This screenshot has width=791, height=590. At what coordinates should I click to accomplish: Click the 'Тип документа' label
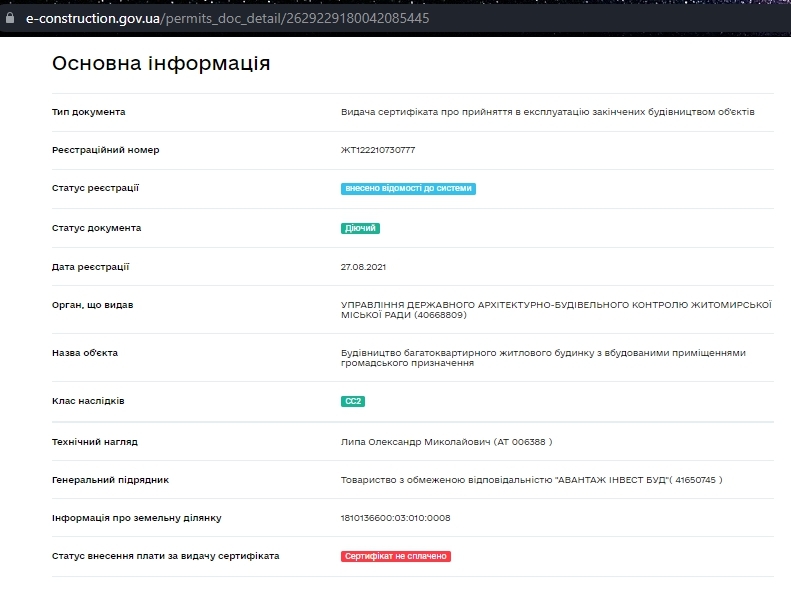pos(88,112)
